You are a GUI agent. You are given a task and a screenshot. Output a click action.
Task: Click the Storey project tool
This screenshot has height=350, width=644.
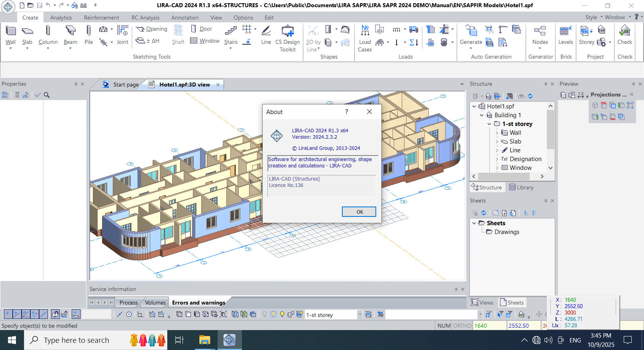coord(587,35)
